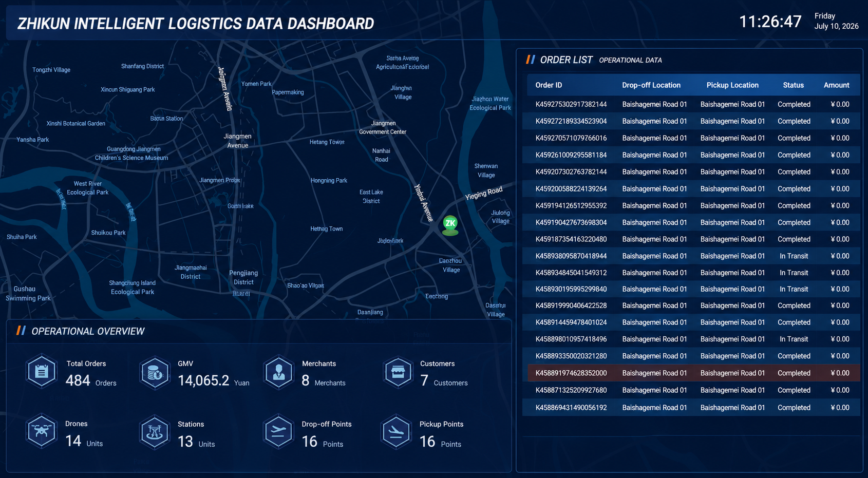Click the Pickup Points landing icon
This screenshot has width=868, height=478.
point(396,432)
